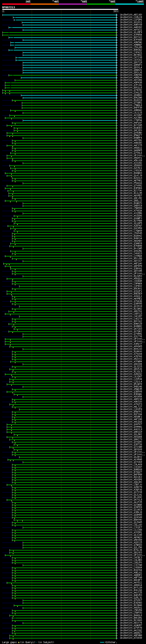Click the UniRef100_Q94B60 label
The width and height of the screenshot is (146, 644).
pos(131,95)
